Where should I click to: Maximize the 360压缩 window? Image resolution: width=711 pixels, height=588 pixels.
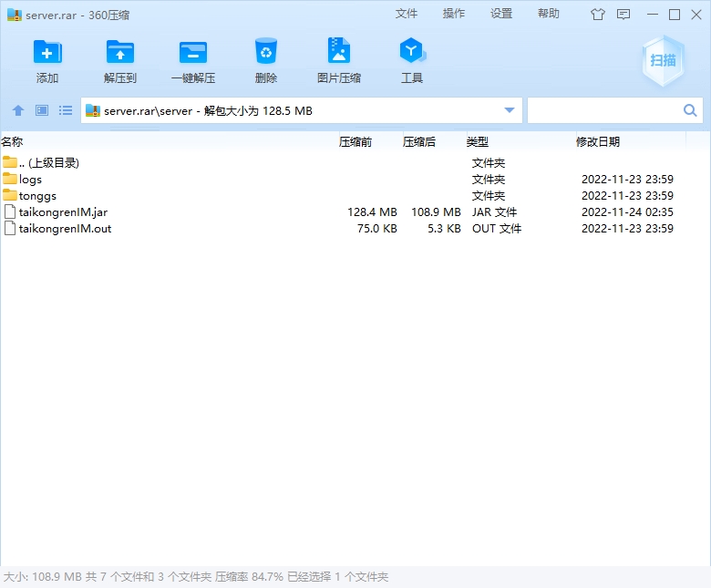(x=675, y=15)
